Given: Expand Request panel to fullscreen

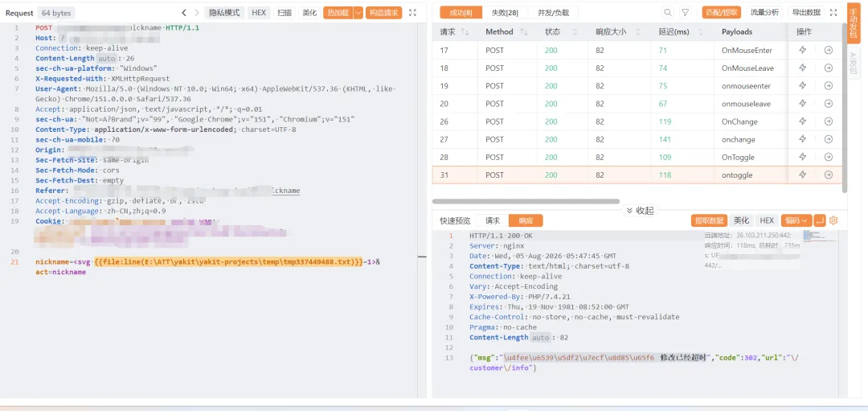Looking at the screenshot, I should (x=412, y=13).
